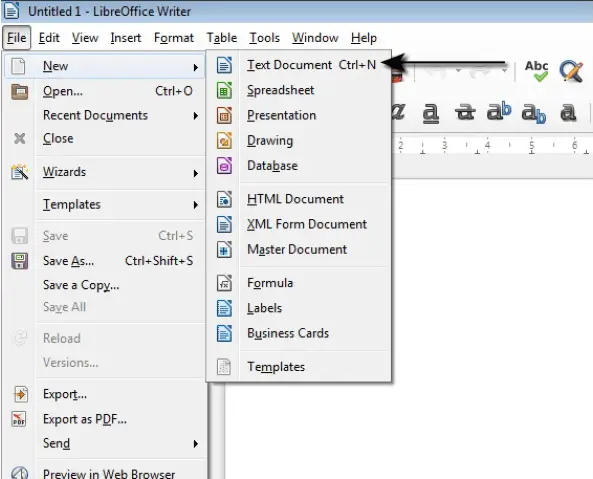The width and height of the screenshot is (593, 479).
Task: Open the Format menu
Action: coord(174,38)
